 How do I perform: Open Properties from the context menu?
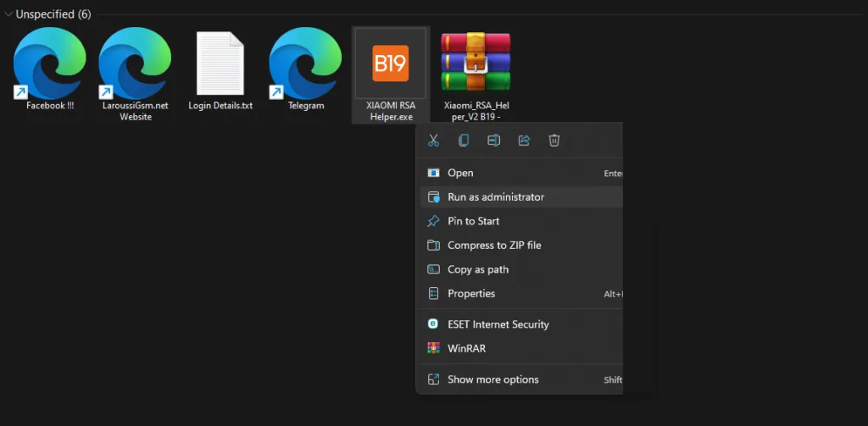coord(521,294)
